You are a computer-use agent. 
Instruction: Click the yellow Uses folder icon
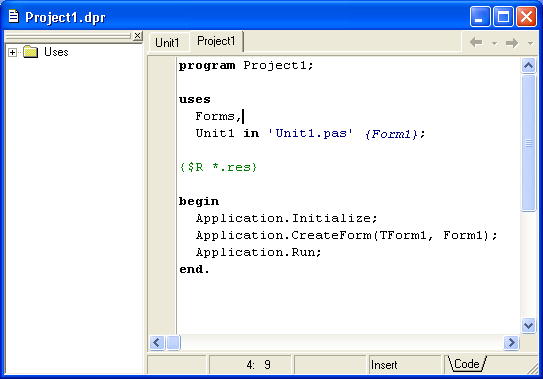tap(30, 52)
